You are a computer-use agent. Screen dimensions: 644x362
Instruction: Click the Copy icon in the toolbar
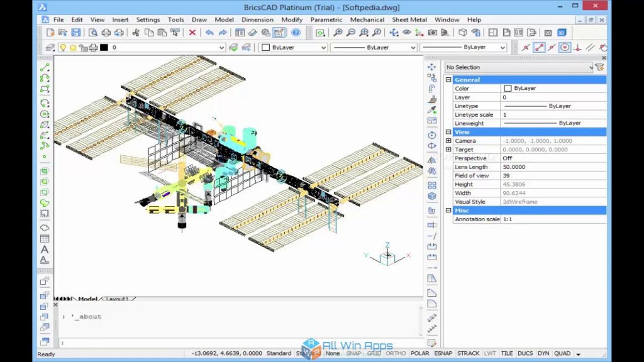149,33
